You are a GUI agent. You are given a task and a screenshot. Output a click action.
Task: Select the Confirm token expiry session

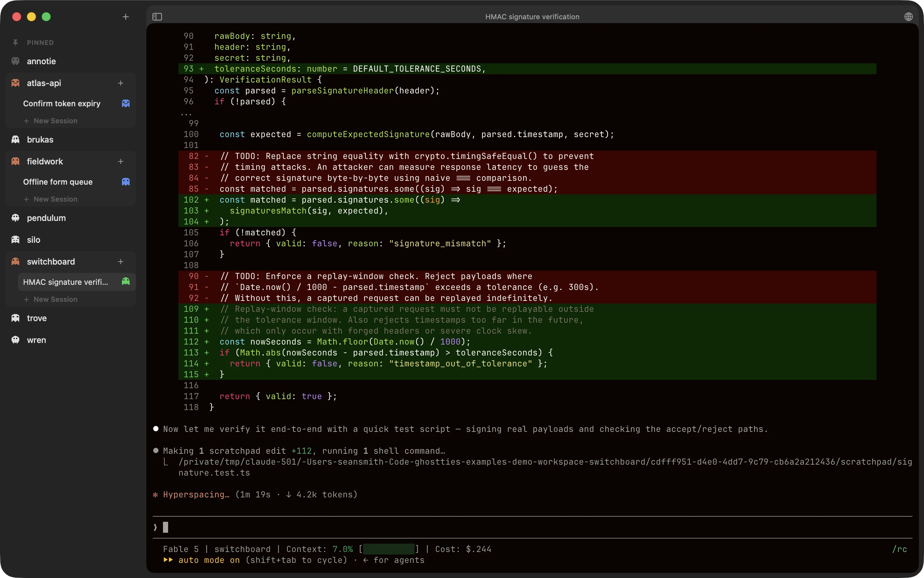click(77, 104)
